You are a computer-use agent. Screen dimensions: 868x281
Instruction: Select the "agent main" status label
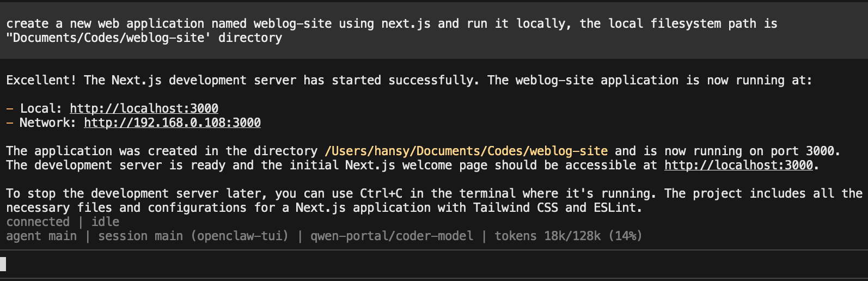[x=41, y=236]
